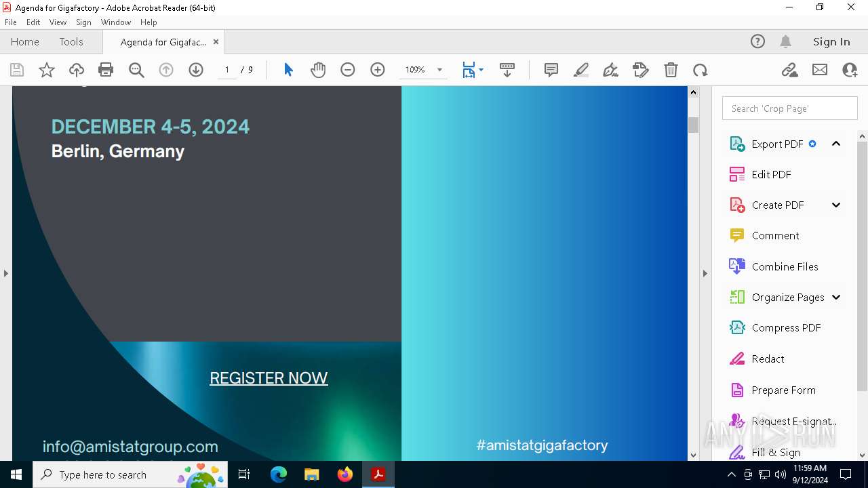Select the arrow selection tool
The width and height of the screenshot is (868, 488).
(288, 70)
